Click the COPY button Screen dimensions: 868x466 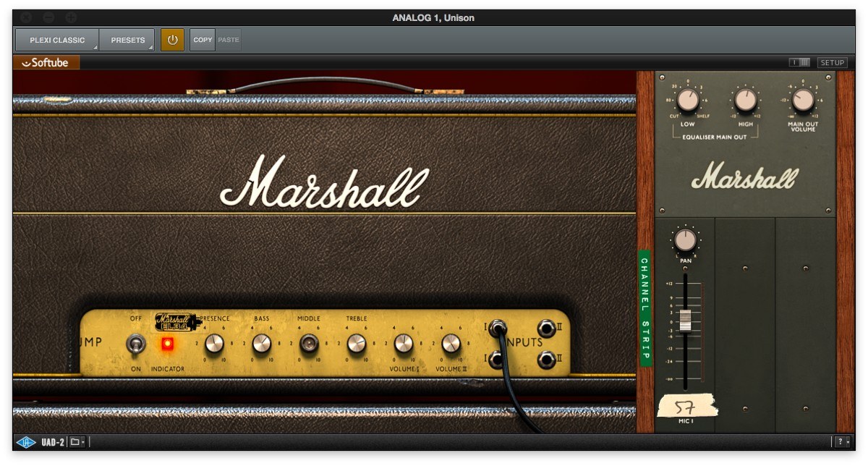click(203, 40)
